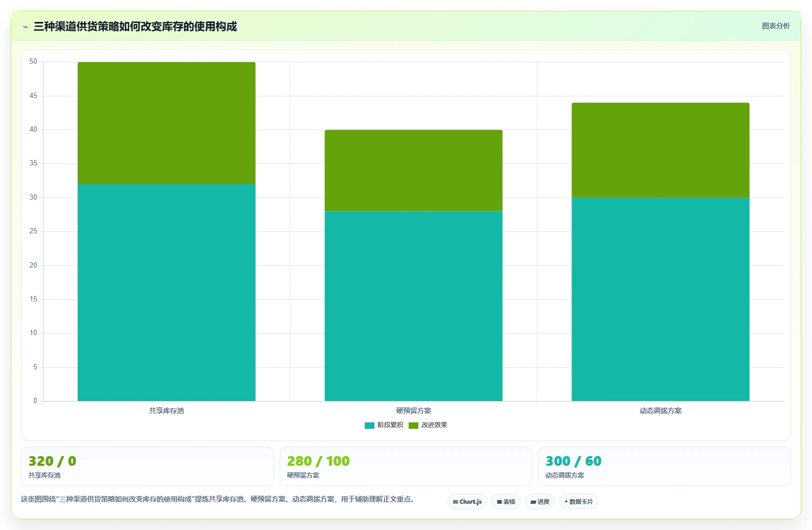
Task: Select the 300 / 60 动态调拨方案 card
Action: [664, 466]
